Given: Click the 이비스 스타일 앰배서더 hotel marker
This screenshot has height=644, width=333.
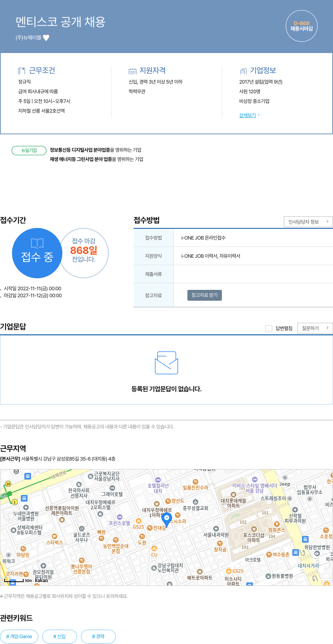Looking at the screenshot, I should point(255,480).
